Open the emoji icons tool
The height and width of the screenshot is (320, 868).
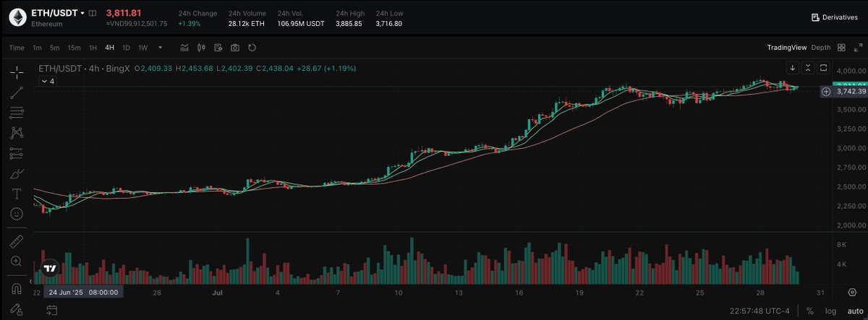[17, 215]
